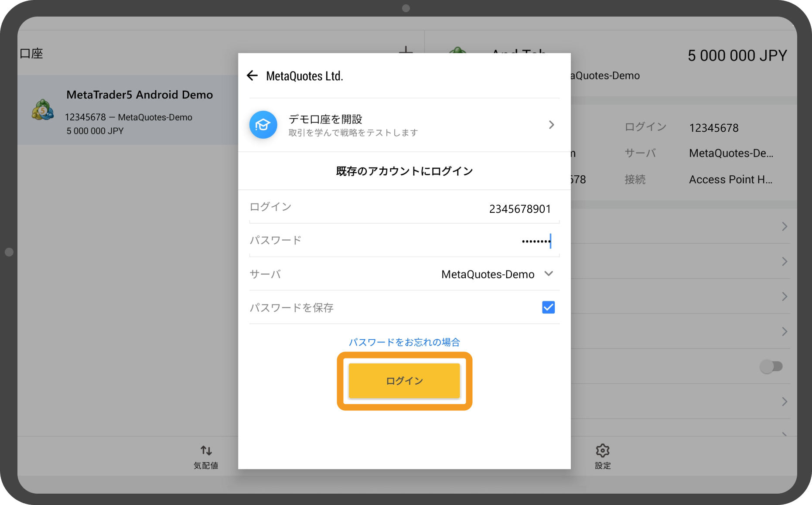This screenshot has width=812, height=505.
Task: Tap the yellow ログイン button
Action: click(404, 381)
